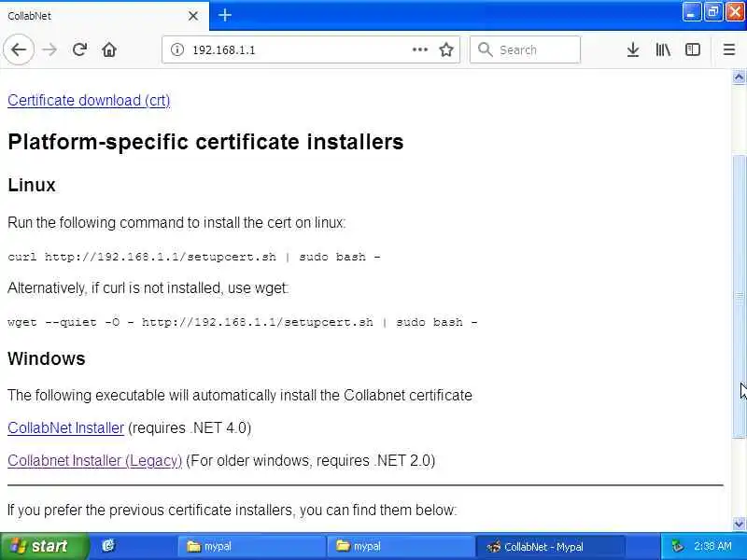
Task: Open the Windows start menu
Action: 44,546
